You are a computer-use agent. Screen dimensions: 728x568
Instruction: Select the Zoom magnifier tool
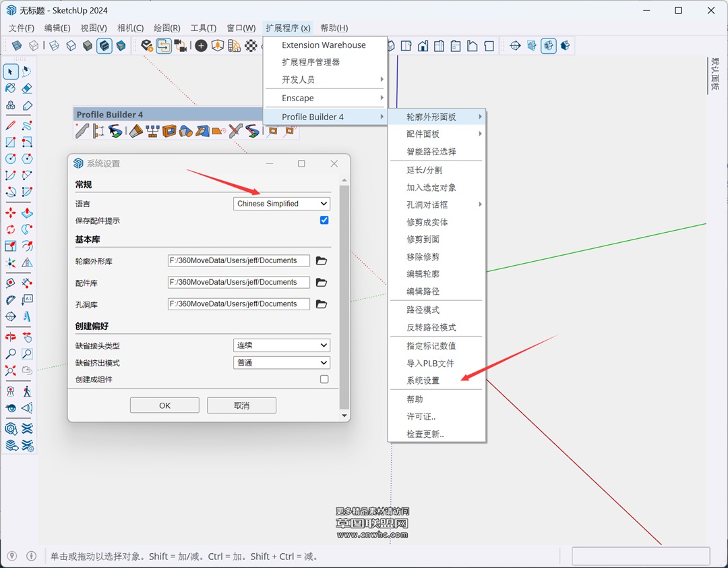tap(11, 354)
